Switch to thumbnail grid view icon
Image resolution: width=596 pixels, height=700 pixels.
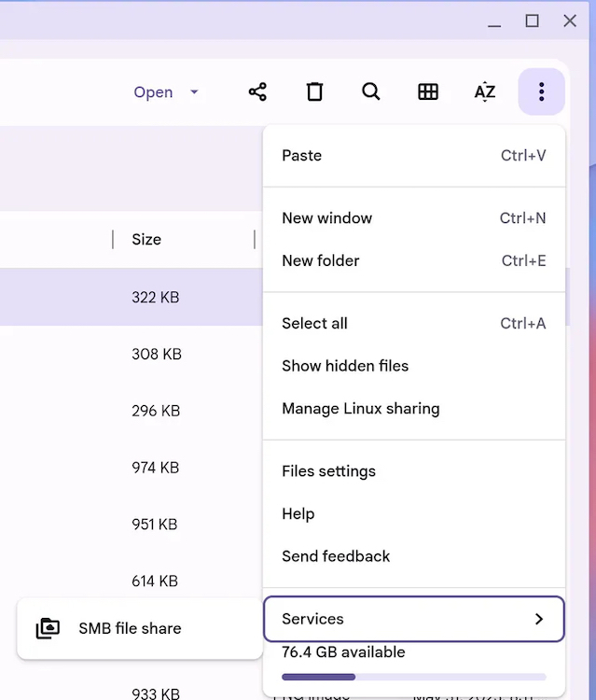(x=428, y=91)
